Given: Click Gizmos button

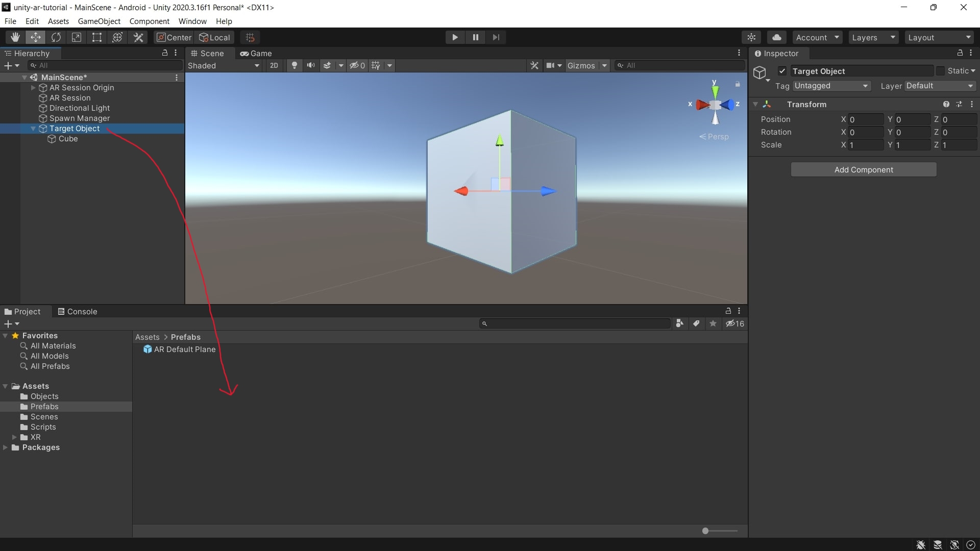Looking at the screenshot, I should (581, 65).
